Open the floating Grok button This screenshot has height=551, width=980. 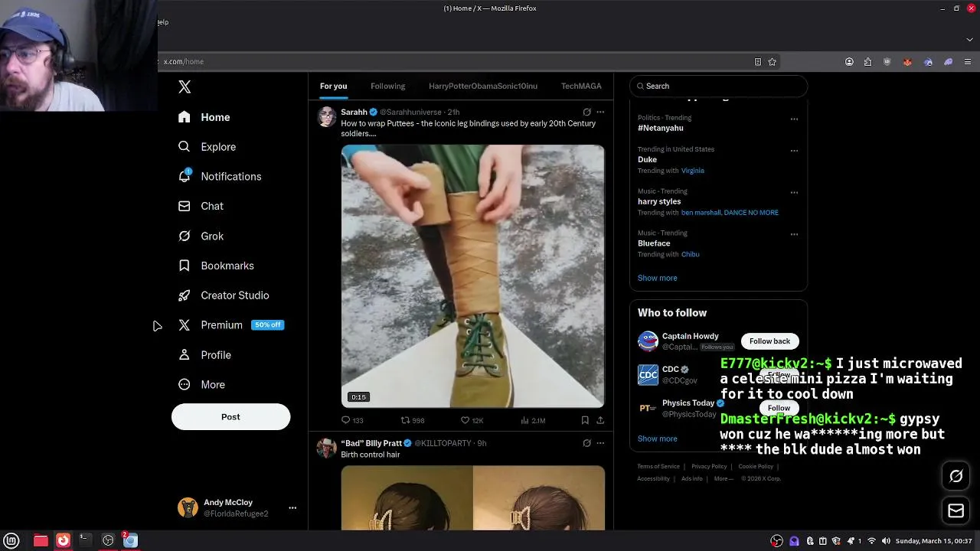click(956, 477)
